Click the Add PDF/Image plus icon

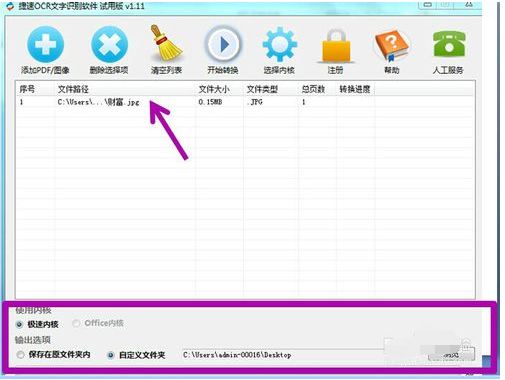click(x=45, y=44)
